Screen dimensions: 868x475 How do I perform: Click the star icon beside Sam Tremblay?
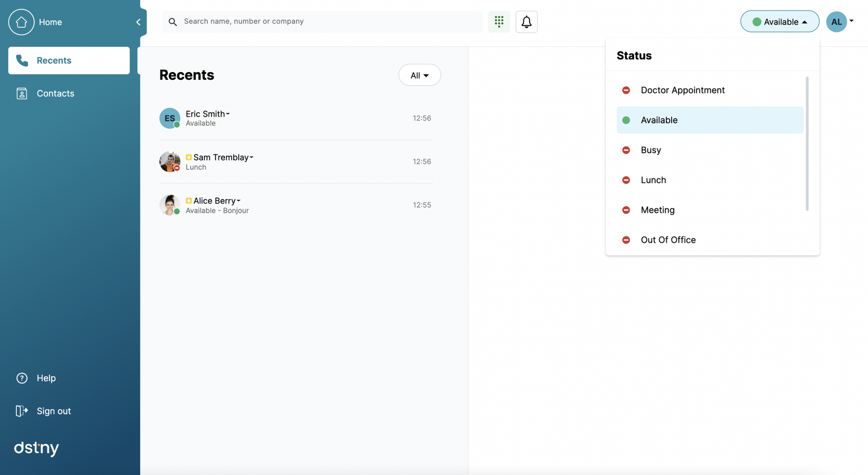click(x=189, y=157)
